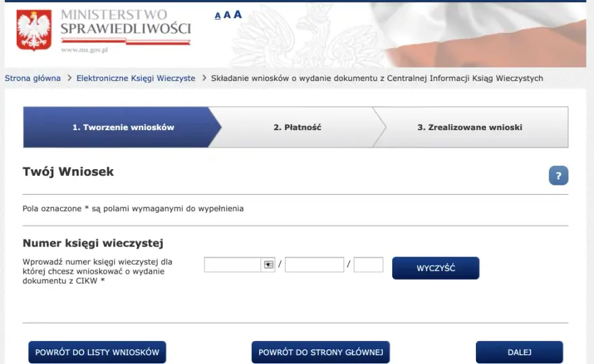Open Elektroniczne Księgi Wieczyste breadcrumb link

(136, 78)
